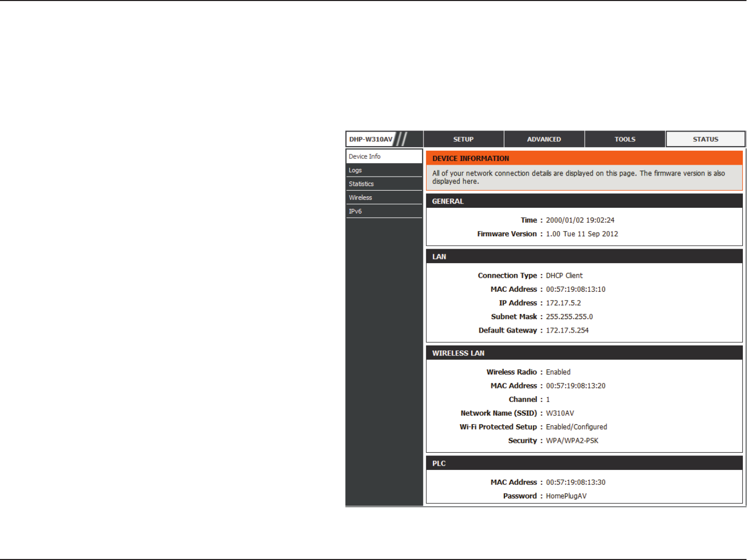
Task: Select the STATUS tab
Action: 706,139
